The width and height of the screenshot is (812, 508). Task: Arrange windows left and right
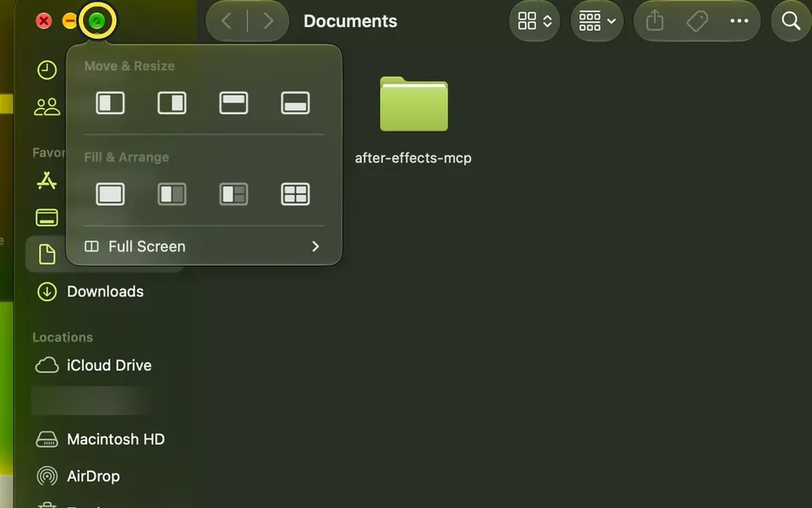tap(172, 195)
